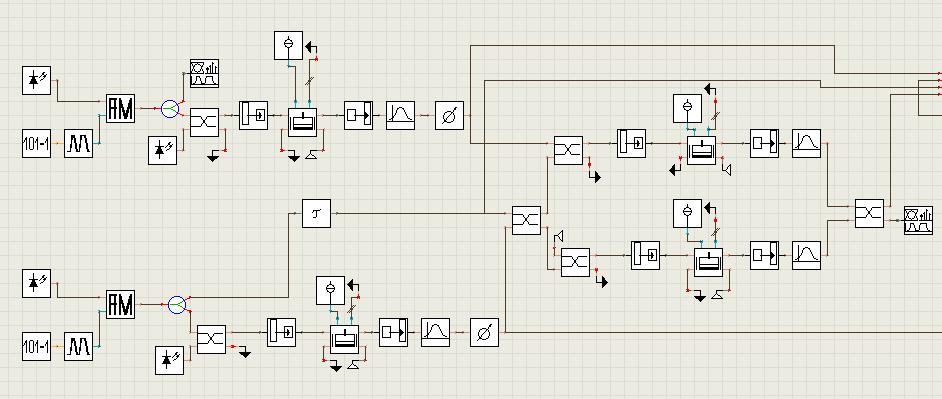Screen dimensions: 942x399
Task: Select the coupler at the upper receiver arm input
Action: click(568, 150)
